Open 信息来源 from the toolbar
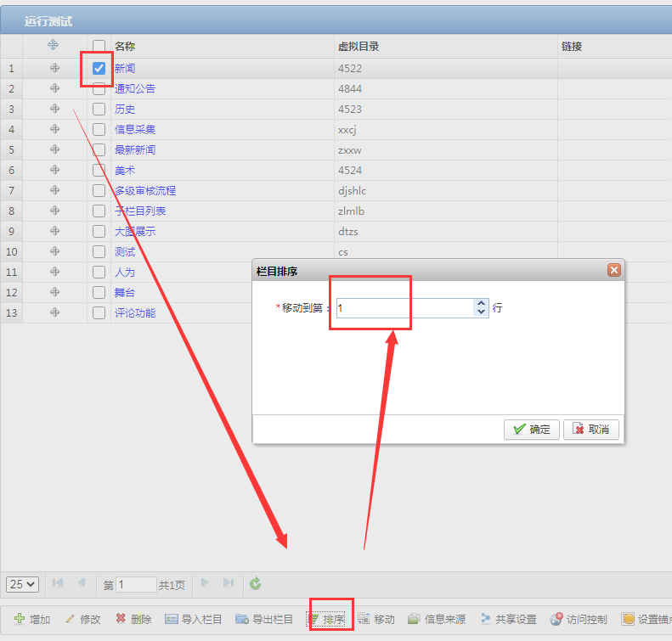 437,620
